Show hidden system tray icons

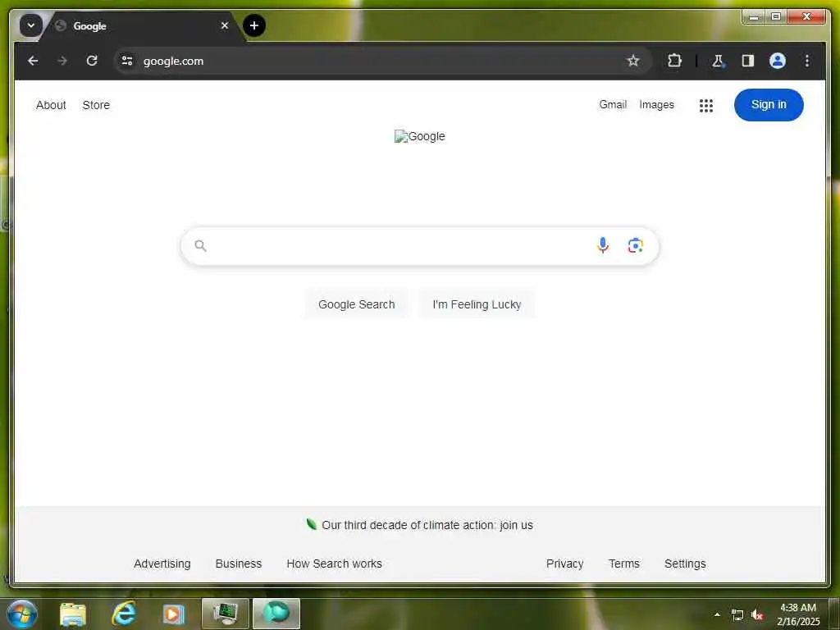click(x=717, y=614)
